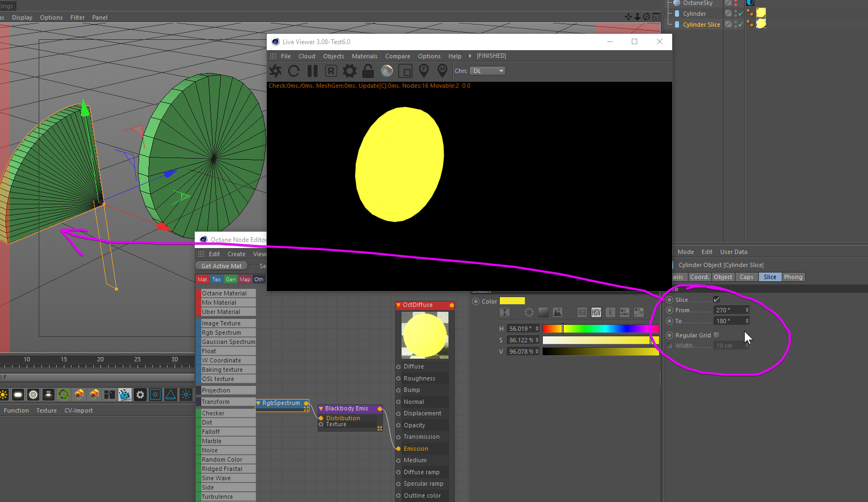Pick focus with the F pin icon

pyautogui.click(x=424, y=71)
